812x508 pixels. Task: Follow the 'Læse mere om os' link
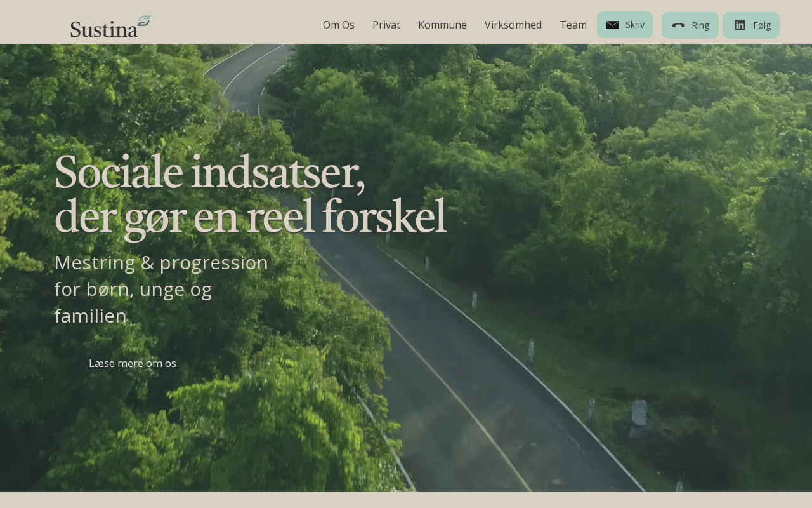pyautogui.click(x=133, y=363)
